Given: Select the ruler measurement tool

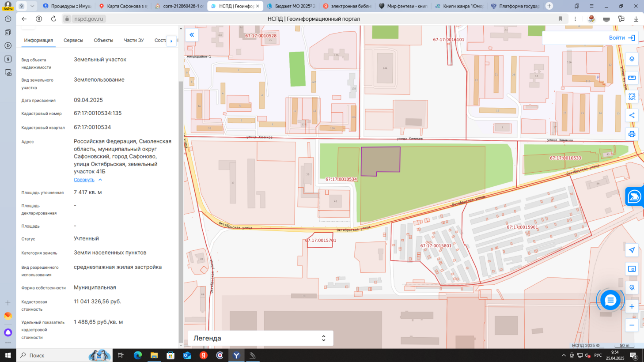Looking at the screenshot, I should [x=632, y=78].
